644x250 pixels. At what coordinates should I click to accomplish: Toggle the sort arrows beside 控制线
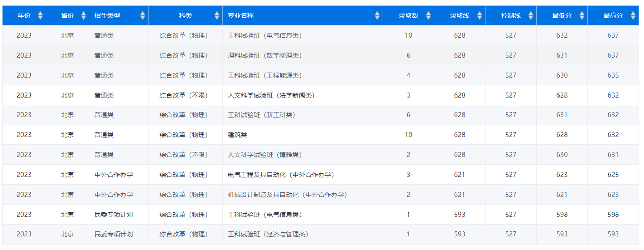[531, 16]
